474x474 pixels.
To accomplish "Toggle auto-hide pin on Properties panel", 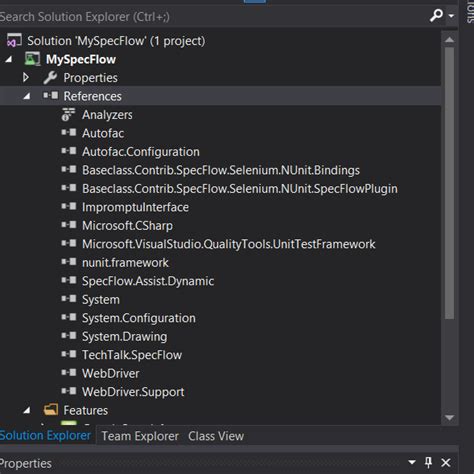I will (x=429, y=462).
